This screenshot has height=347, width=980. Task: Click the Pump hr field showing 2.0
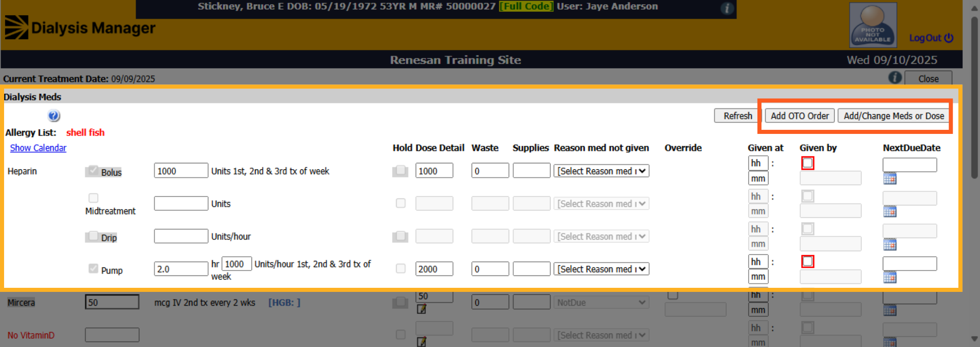click(x=181, y=269)
